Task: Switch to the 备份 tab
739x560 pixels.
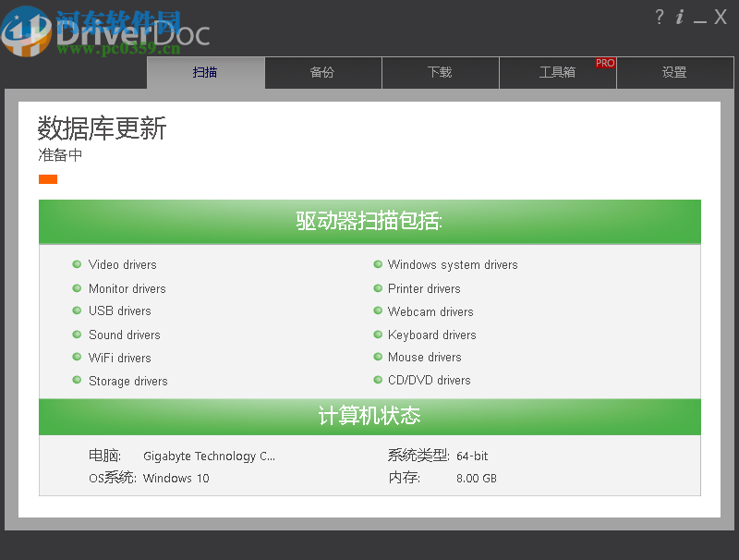Action: 323,72
